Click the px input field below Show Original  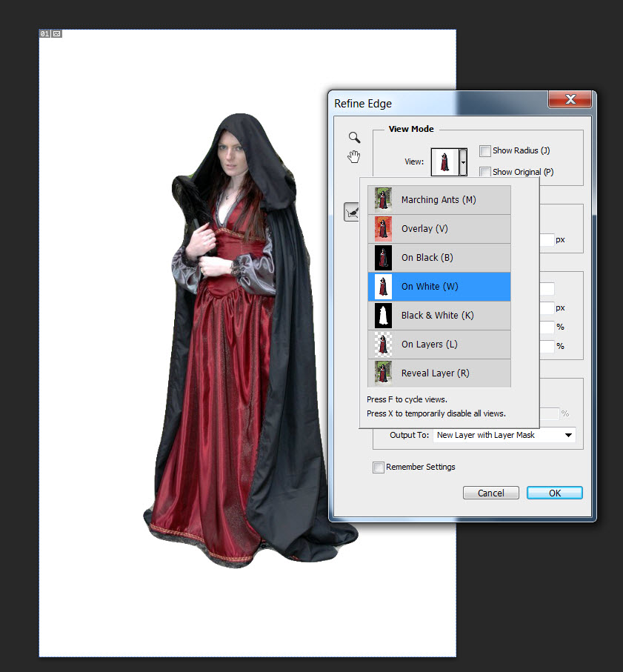click(x=547, y=240)
